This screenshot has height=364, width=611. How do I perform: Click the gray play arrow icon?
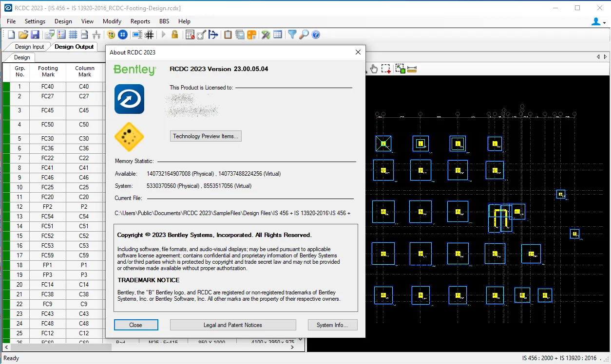[164, 35]
